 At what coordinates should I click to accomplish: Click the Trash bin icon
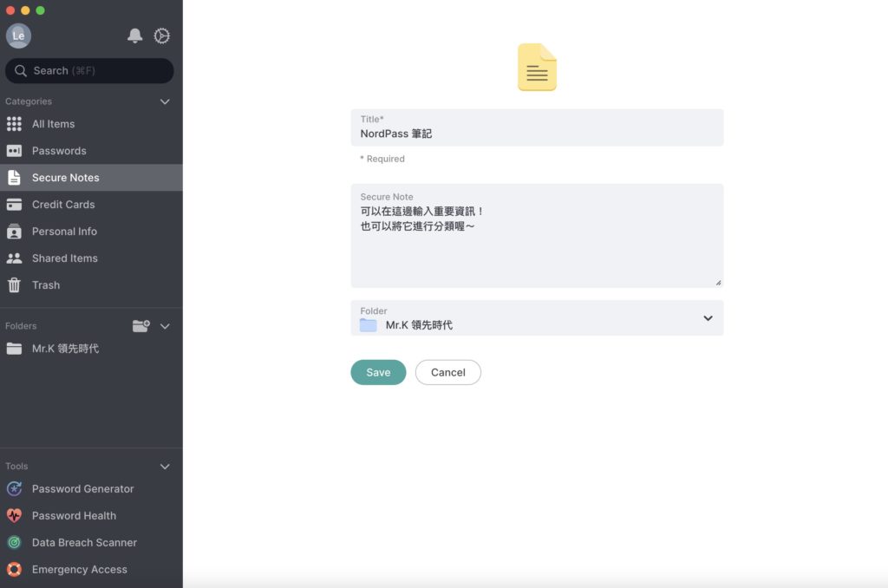pos(14,285)
